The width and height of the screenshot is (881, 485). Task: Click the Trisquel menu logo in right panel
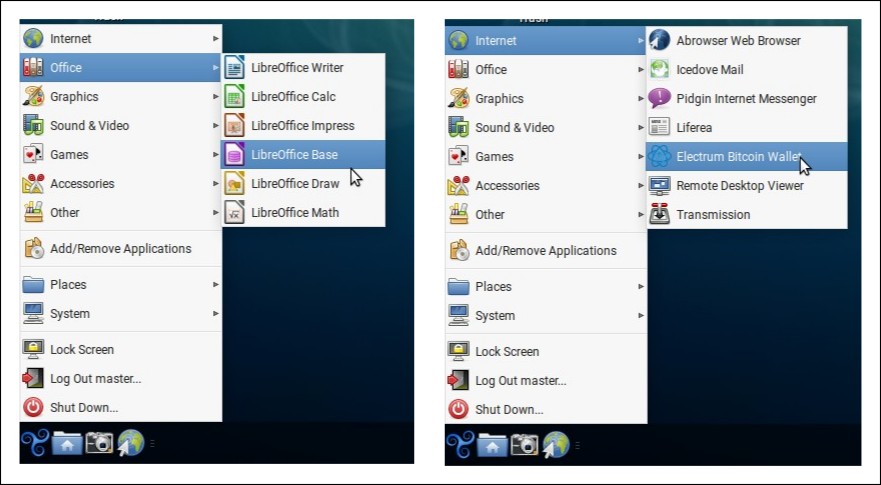(460, 445)
